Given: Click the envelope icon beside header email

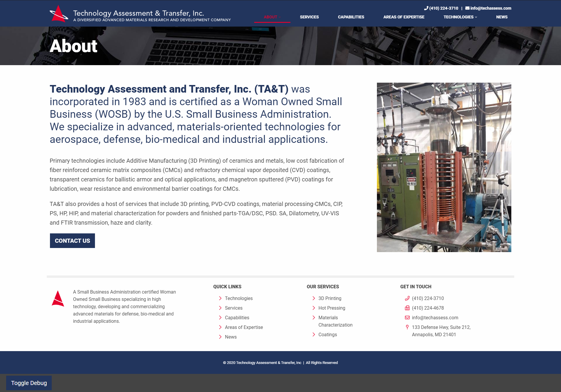Looking at the screenshot, I should coord(467,8).
